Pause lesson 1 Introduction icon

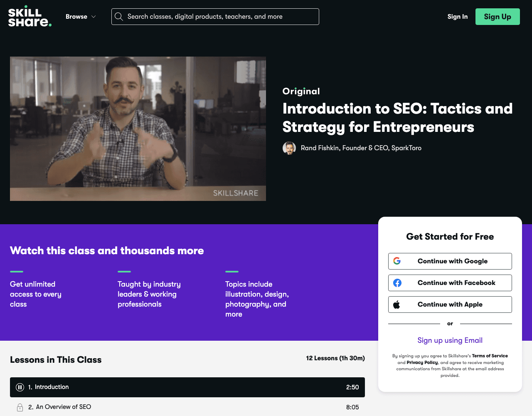click(x=20, y=387)
